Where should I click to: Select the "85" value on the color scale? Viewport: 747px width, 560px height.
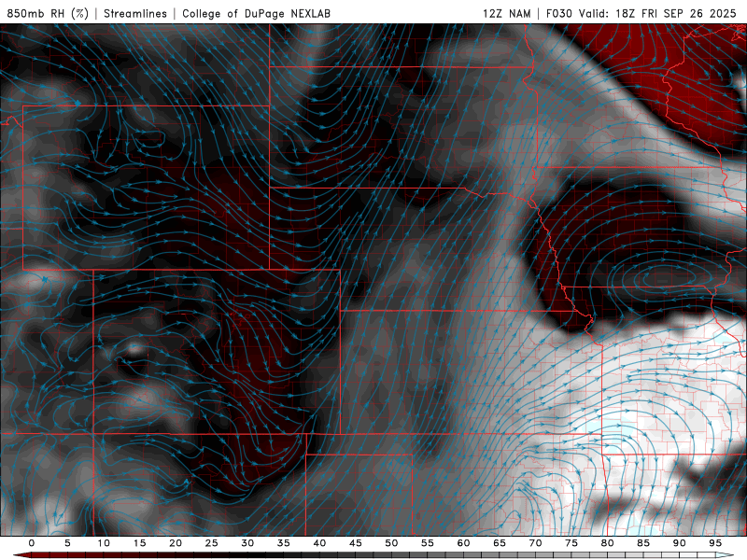coord(643,543)
